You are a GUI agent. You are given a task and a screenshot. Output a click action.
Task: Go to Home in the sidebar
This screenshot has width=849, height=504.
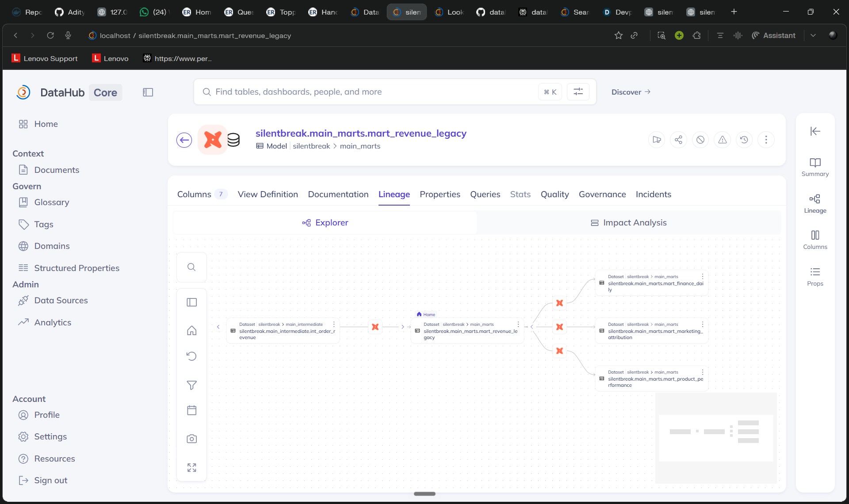click(46, 124)
